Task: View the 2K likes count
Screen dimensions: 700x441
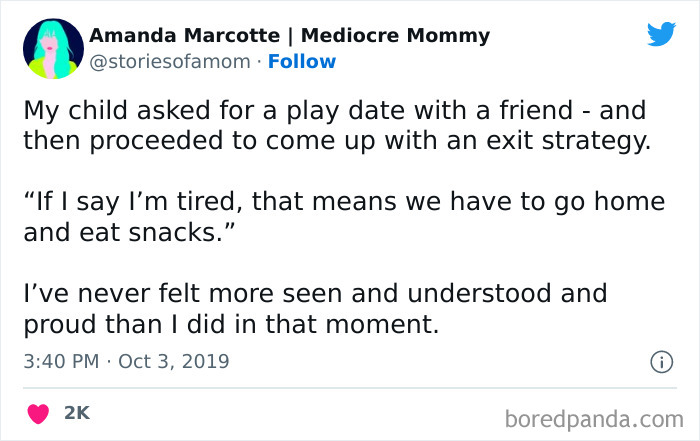Action: pos(78,412)
